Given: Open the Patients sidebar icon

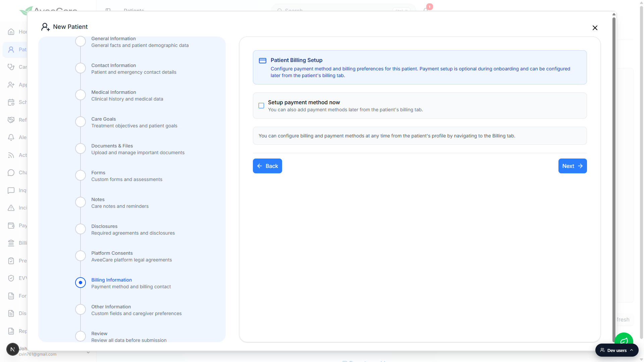Looking at the screenshot, I should click(11, 50).
